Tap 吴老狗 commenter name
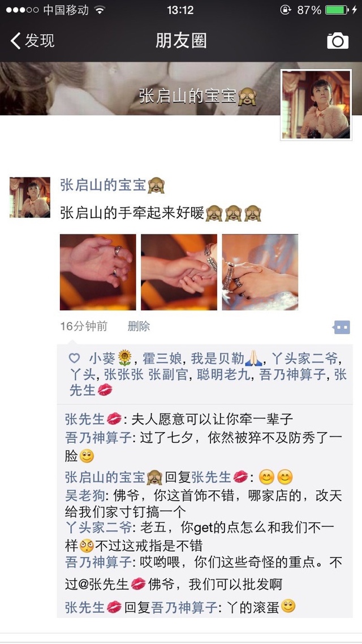362x644 pixels. coord(85,495)
